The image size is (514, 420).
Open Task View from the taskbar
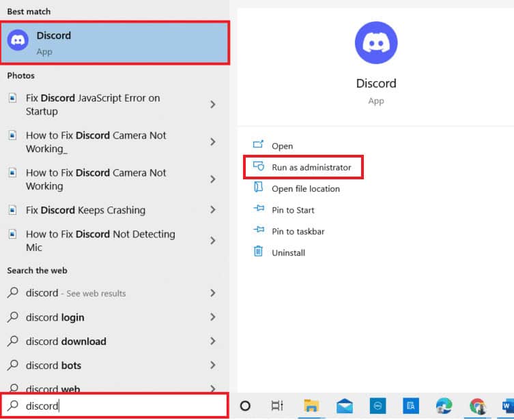[x=277, y=406]
